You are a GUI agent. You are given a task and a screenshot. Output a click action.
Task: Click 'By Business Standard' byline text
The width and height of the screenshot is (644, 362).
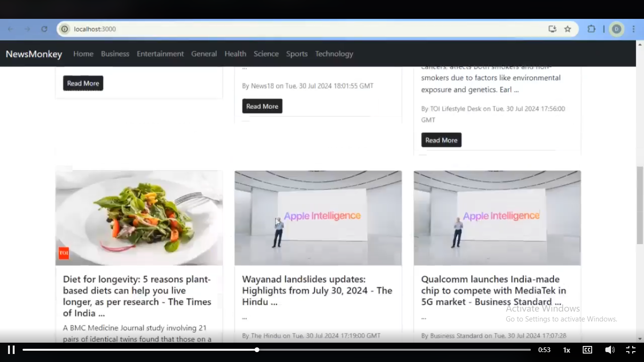pyautogui.click(x=494, y=336)
